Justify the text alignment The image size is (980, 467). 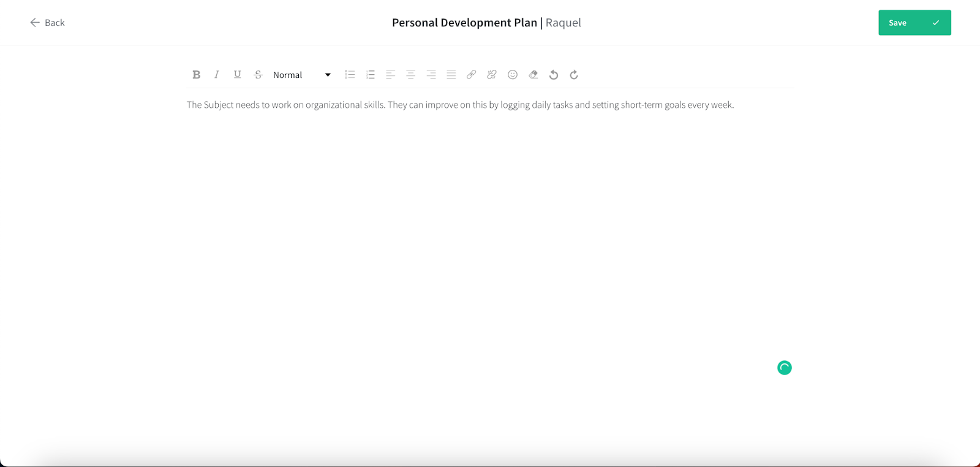tap(451, 75)
